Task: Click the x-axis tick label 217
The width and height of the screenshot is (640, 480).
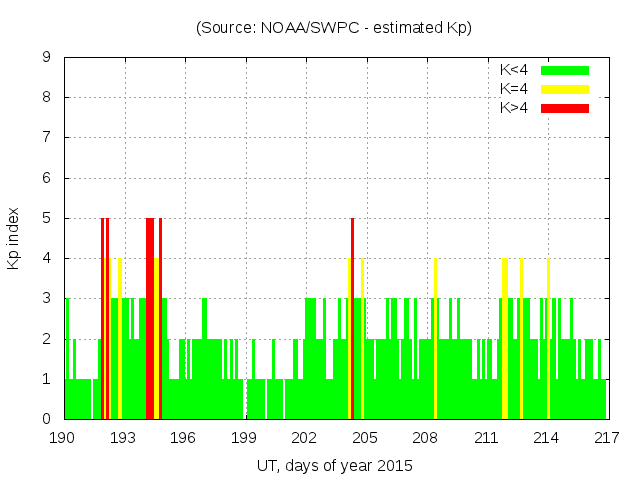Action: (x=606, y=437)
